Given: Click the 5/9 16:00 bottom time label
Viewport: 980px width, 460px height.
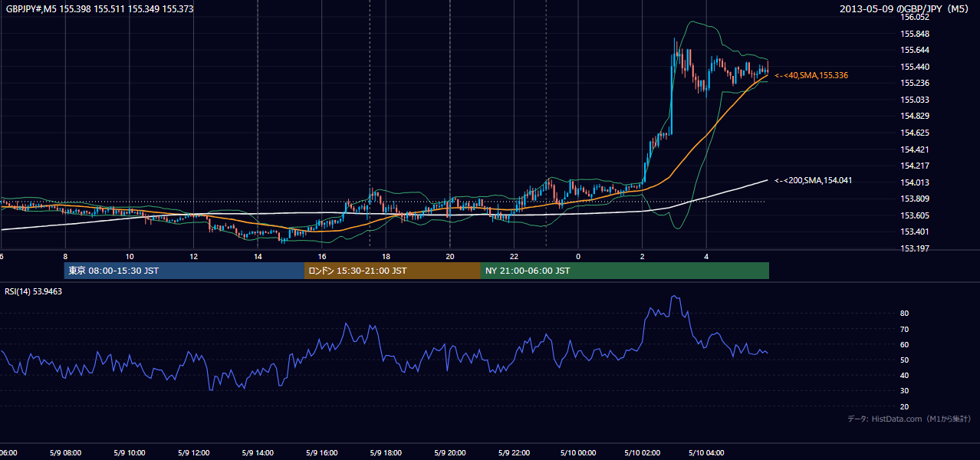Looking at the screenshot, I should click(322, 452).
